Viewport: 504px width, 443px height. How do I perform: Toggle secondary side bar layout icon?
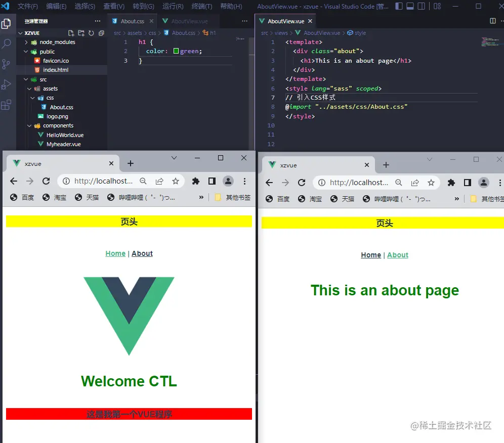click(x=422, y=6)
